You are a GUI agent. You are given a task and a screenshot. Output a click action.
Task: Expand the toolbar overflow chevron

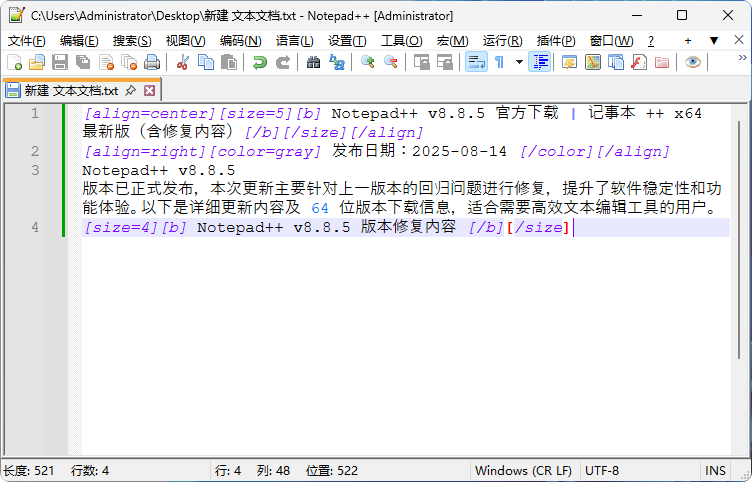click(743, 58)
